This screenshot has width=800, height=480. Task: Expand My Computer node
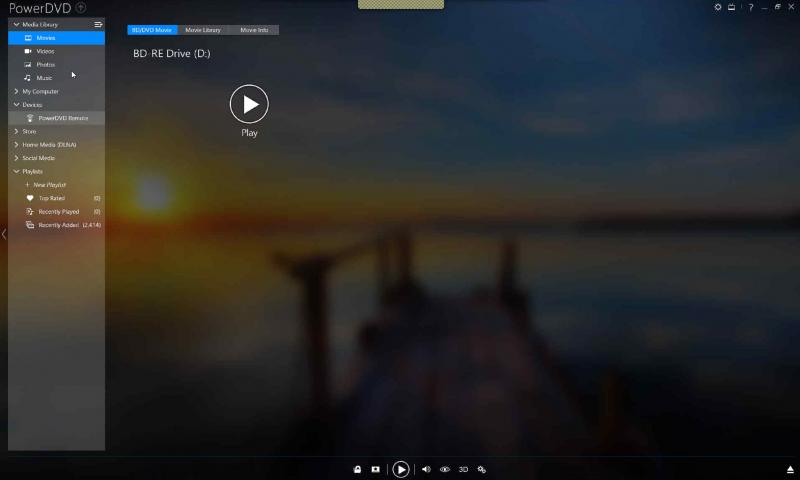pyautogui.click(x=16, y=91)
